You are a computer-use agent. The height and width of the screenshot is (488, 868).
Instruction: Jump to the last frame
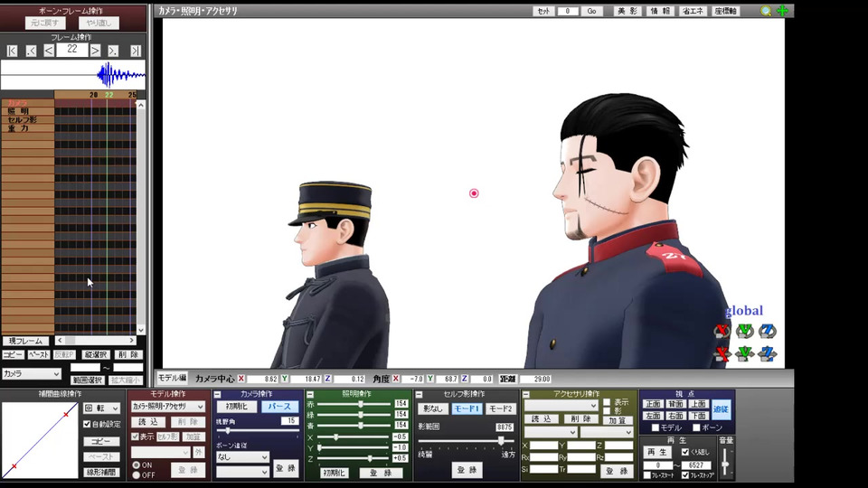tap(135, 51)
